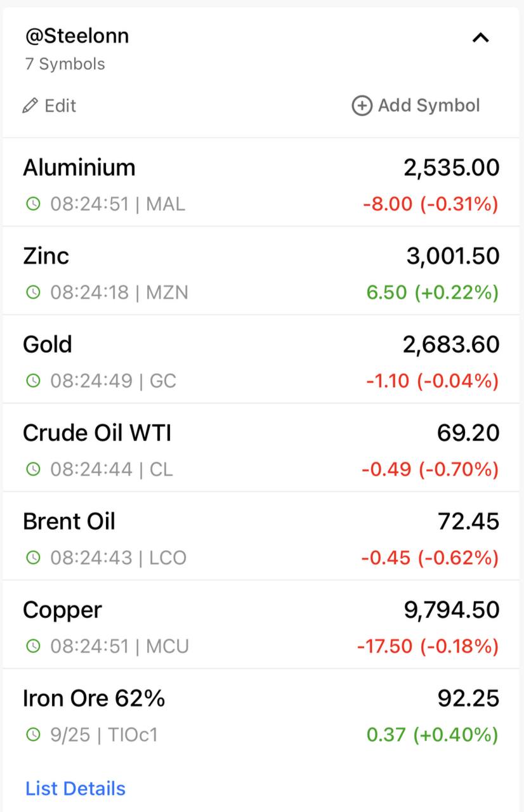524x812 pixels.
Task: Select the Zinc price 3,001.50
Action: pyautogui.click(x=453, y=256)
